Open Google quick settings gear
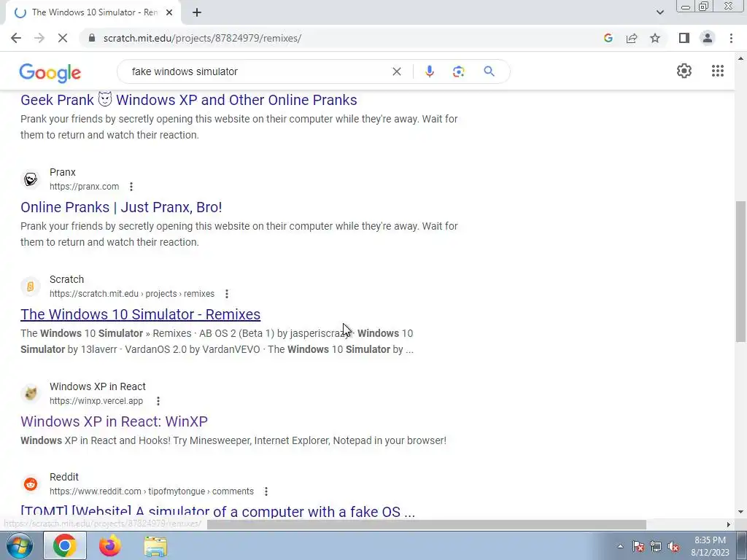The image size is (747, 560). [684, 71]
